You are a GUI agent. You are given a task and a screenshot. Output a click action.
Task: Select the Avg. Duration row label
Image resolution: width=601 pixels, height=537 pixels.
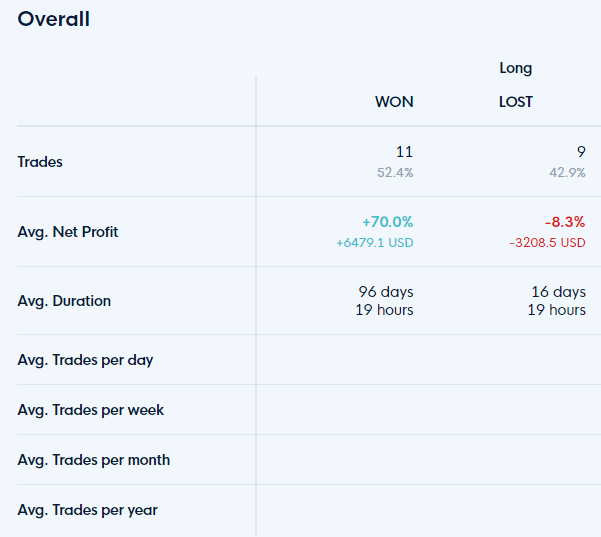(64, 301)
